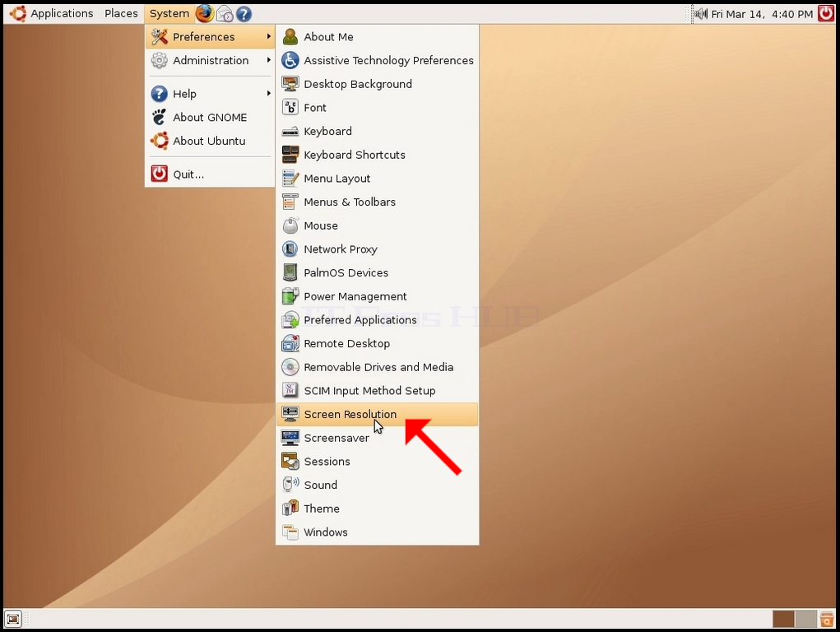
Task: Click the Mouse preferences icon
Action: (290, 225)
